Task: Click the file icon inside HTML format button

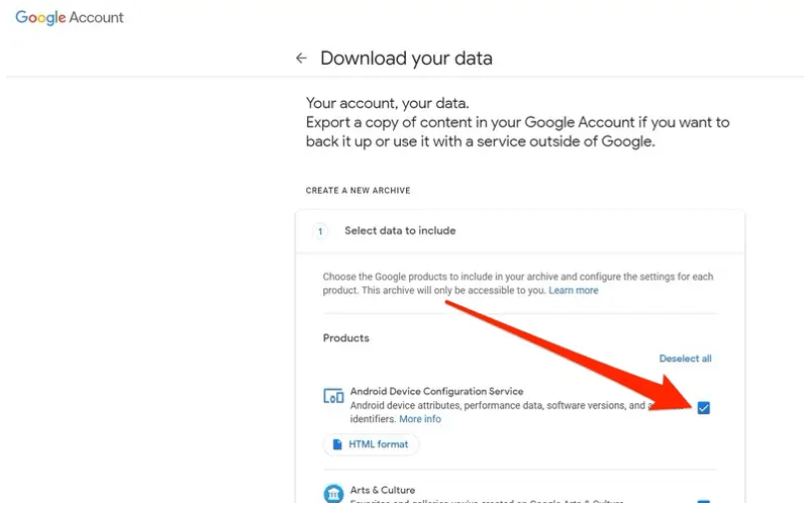Action: pyautogui.click(x=337, y=444)
